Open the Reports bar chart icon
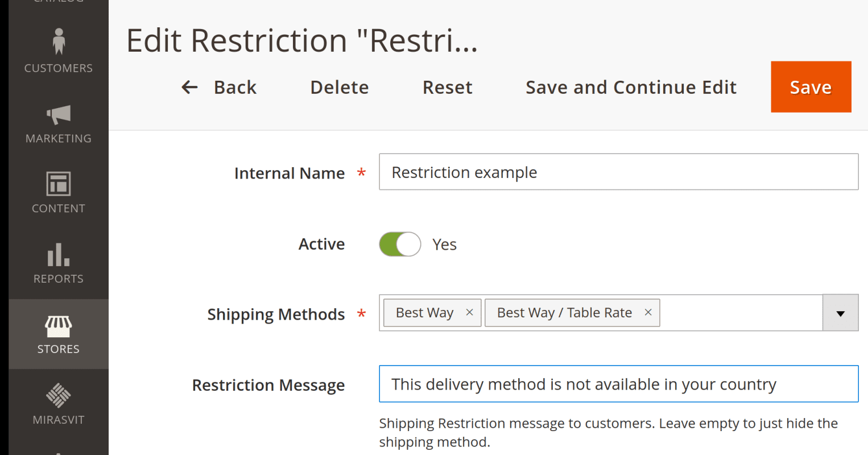This screenshot has width=868, height=455. (59, 254)
